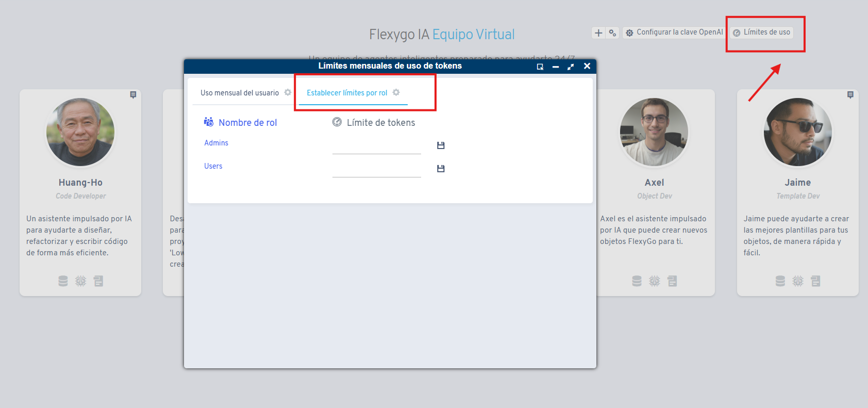Click the plus add icon in header

coord(598,33)
